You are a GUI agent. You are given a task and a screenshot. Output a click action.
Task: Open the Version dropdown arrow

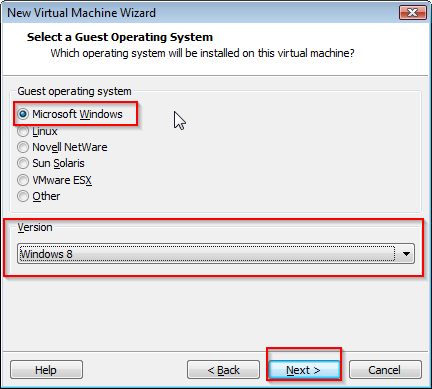coord(406,254)
